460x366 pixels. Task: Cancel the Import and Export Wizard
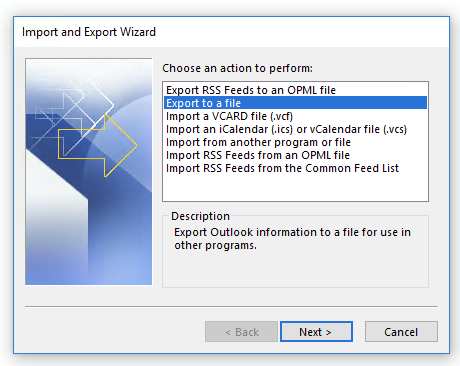(401, 332)
